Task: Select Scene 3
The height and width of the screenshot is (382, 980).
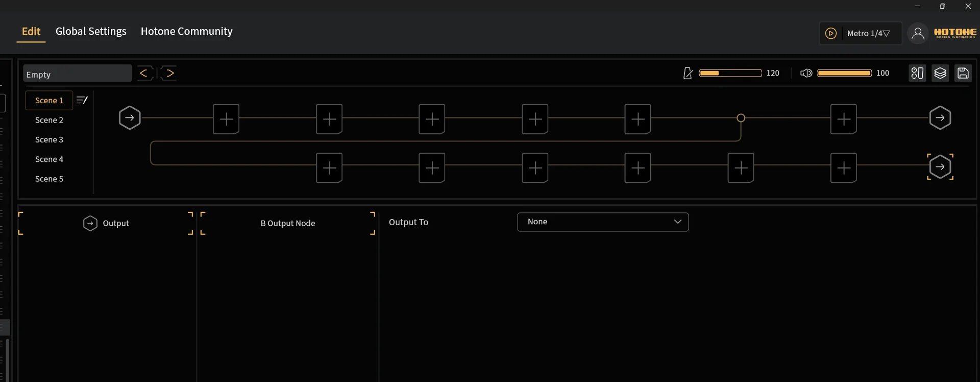Action: coord(49,139)
